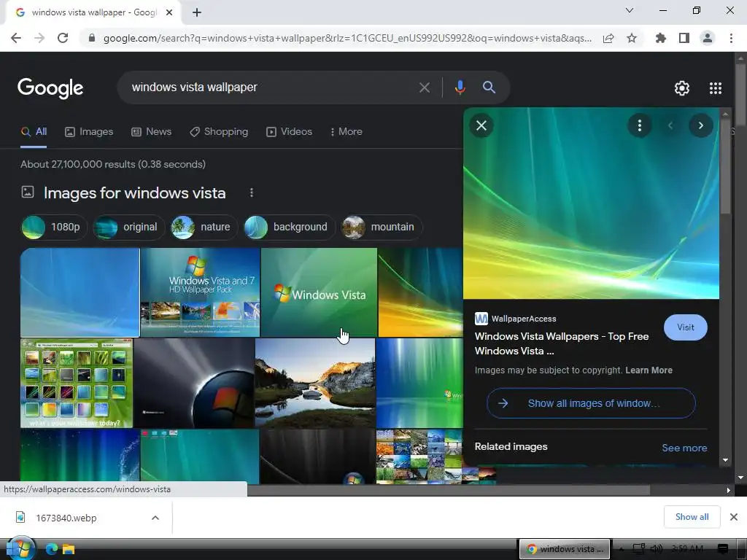Viewport: 747px width, 560px height.
Task: Open the WallpaperAccess source link
Action: point(516,319)
